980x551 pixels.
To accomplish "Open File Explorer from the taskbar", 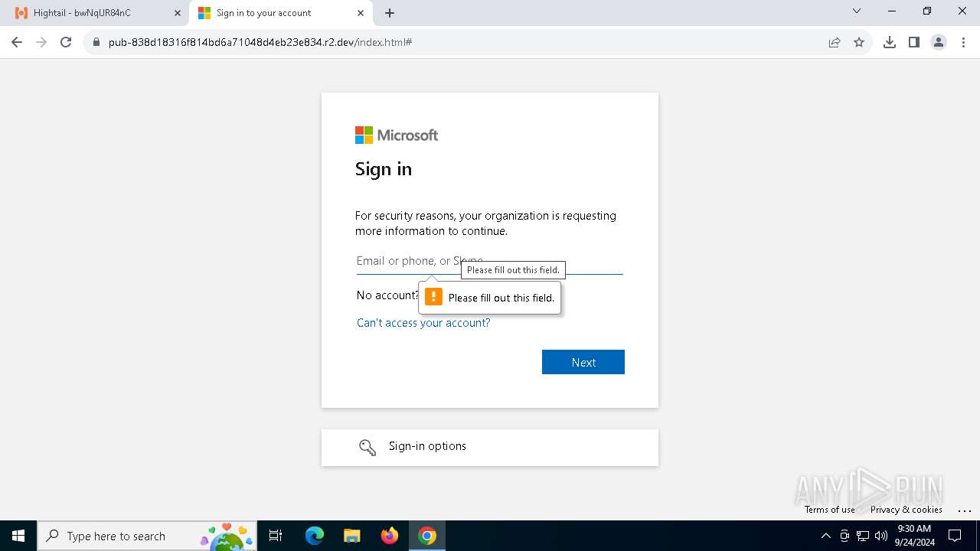I will click(352, 536).
